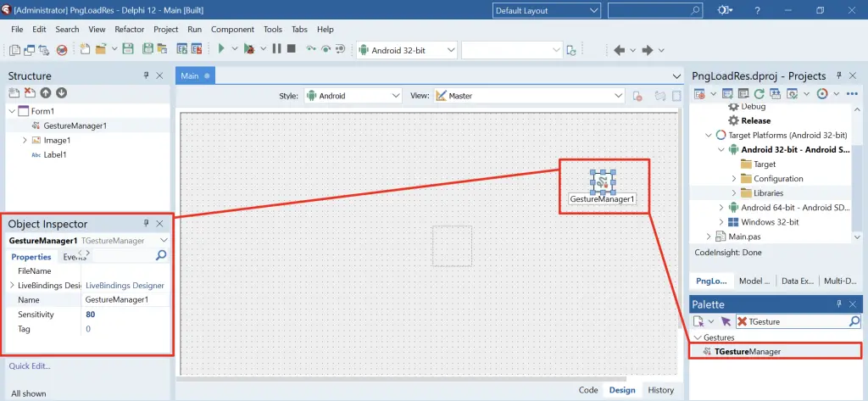Screen dimensions: 868x401
Task: Select Windows 32-bit platform node
Action: coord(770,222)
